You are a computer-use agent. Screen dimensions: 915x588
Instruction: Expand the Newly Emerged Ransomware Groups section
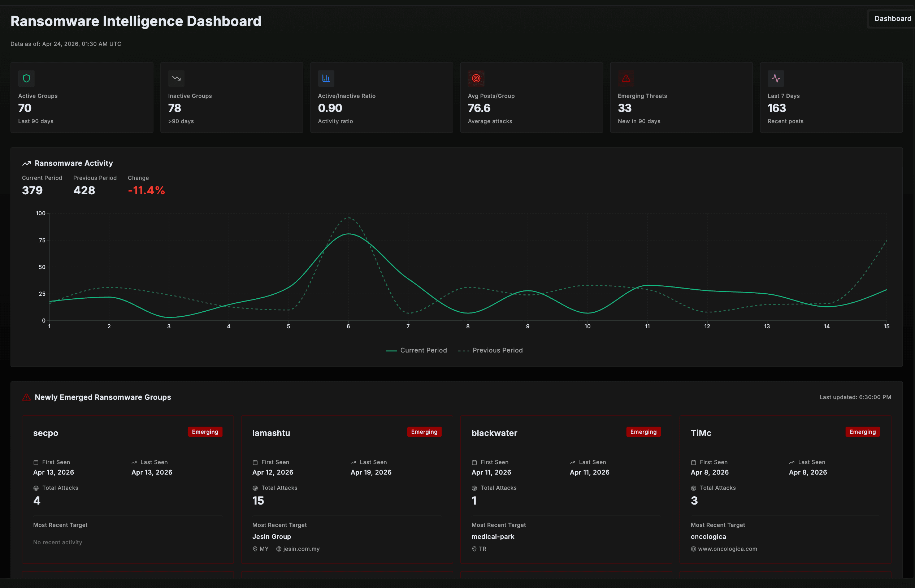coord(103,397)
